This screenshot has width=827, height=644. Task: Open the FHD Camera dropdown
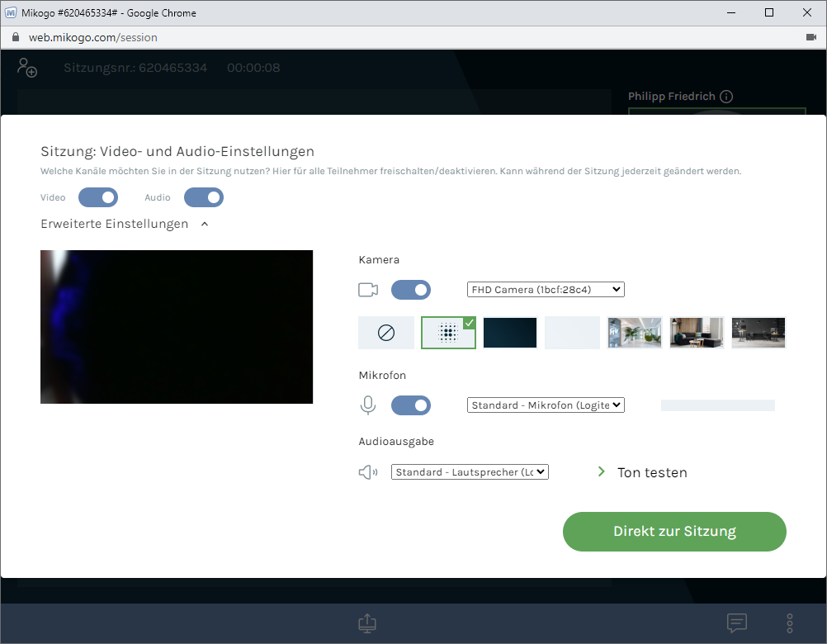[x=546, y=290]
